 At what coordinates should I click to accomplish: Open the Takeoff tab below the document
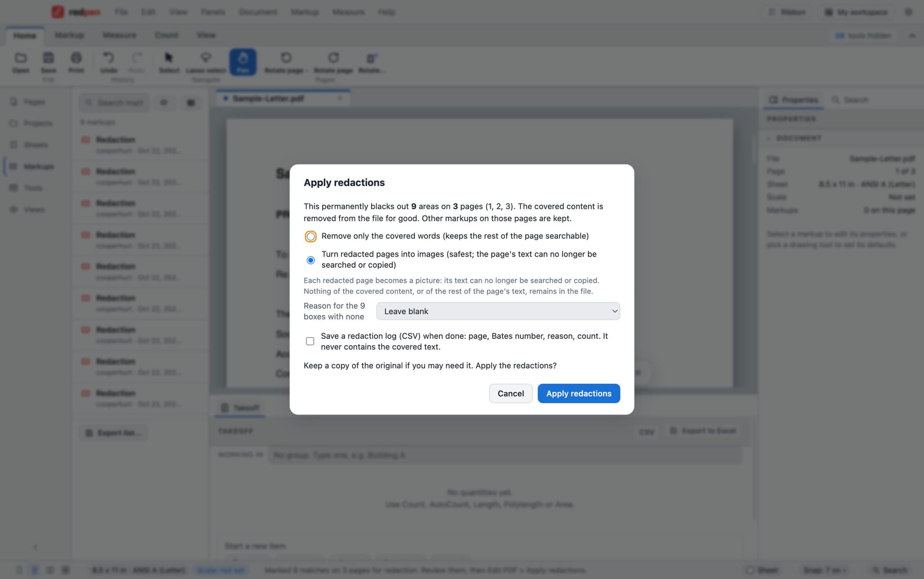point(239,408)
